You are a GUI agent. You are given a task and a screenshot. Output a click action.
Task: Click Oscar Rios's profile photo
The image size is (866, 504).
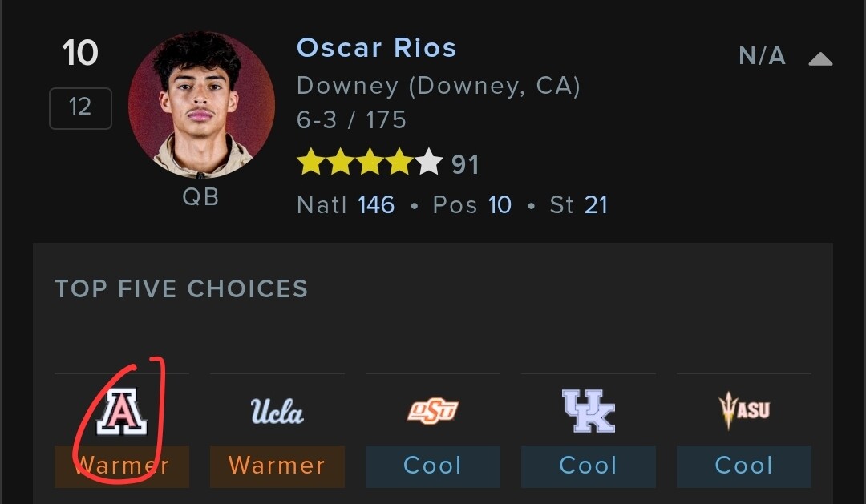pos(201,106)
